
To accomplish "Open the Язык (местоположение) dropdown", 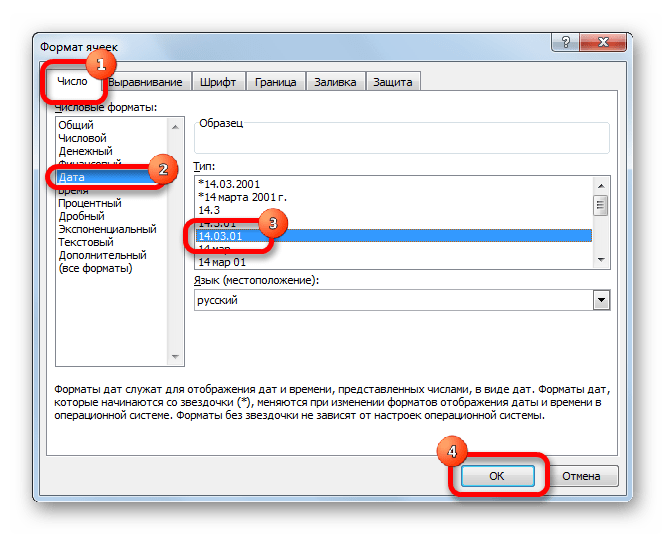I will (601, 300).
